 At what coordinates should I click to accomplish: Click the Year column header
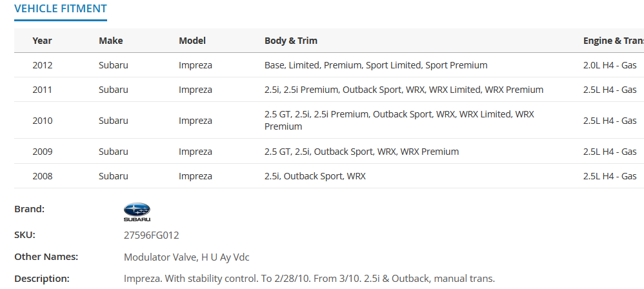tap(43, 41)
